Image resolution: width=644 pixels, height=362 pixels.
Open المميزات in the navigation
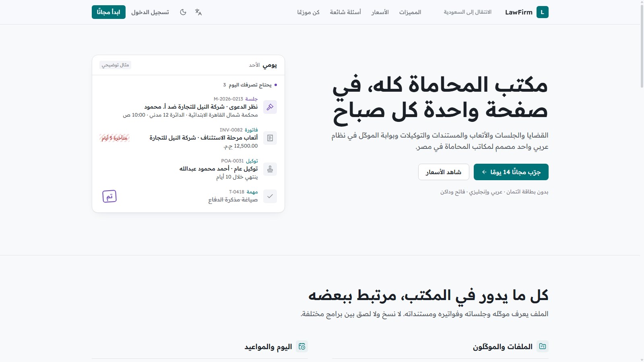pyautogui.click(x=410, y=12)
